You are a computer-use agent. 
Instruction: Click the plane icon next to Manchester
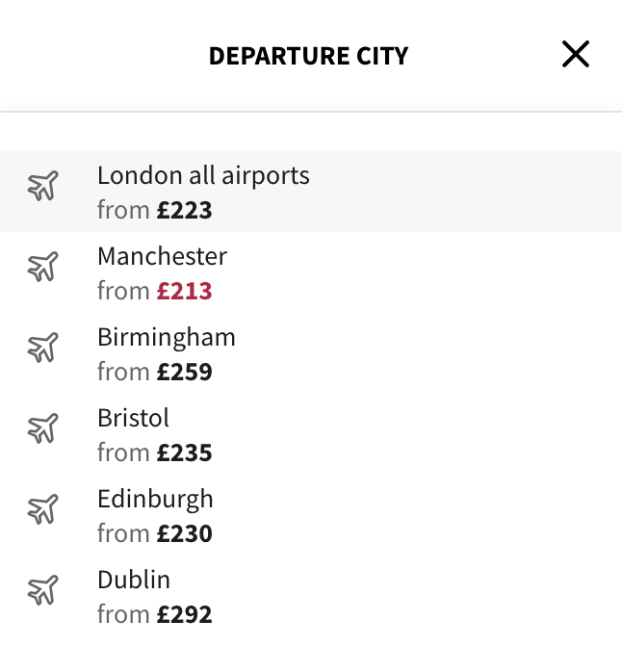pyautogui.click(x=43, y=267)
